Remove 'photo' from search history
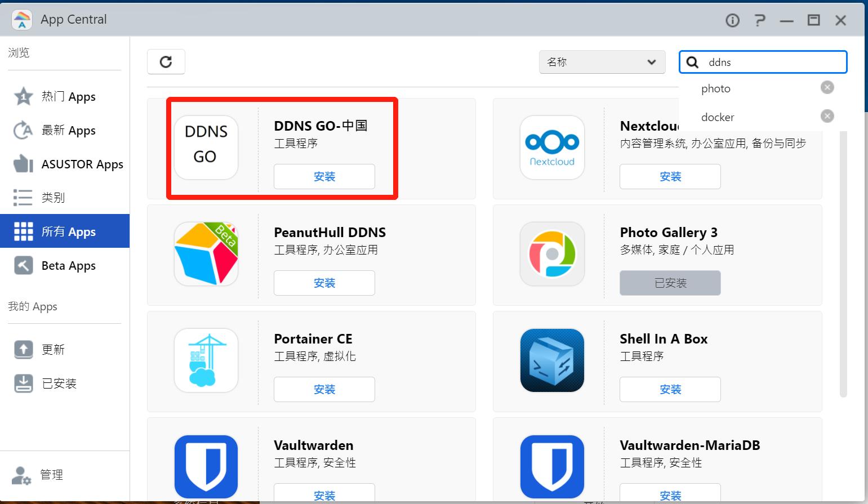Viewport: 868px width, 504px height. click(827, 87)
